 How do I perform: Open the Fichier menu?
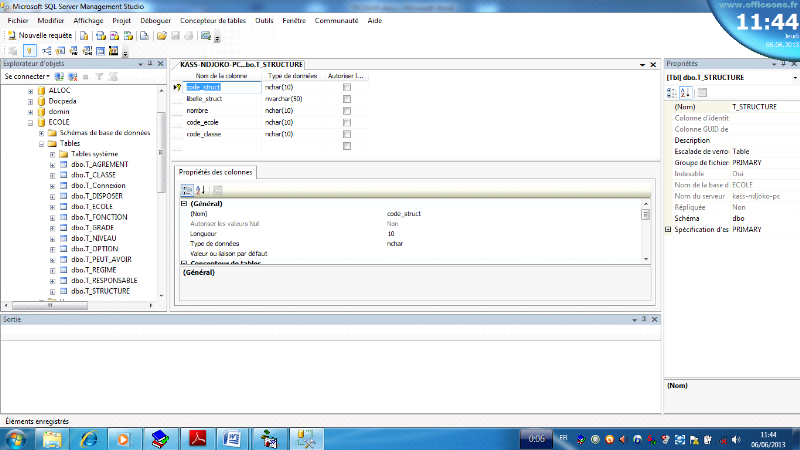[18, 21]
